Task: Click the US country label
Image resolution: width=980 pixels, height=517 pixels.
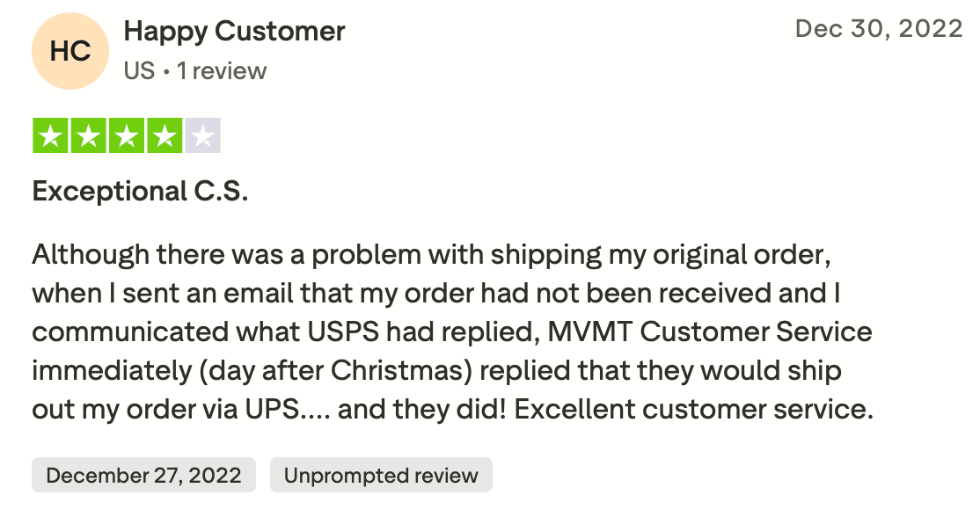Action: [139, 70]
